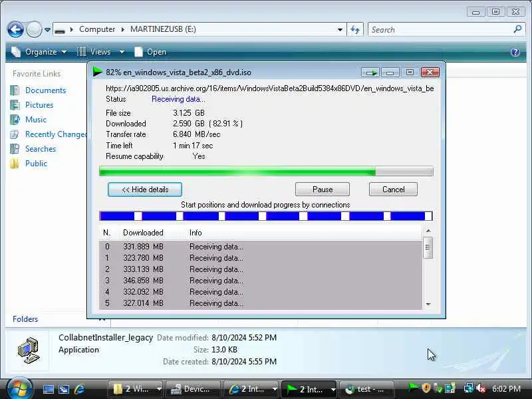
Task: Expand the address bar history dropdown
Action: coord(340,29)
